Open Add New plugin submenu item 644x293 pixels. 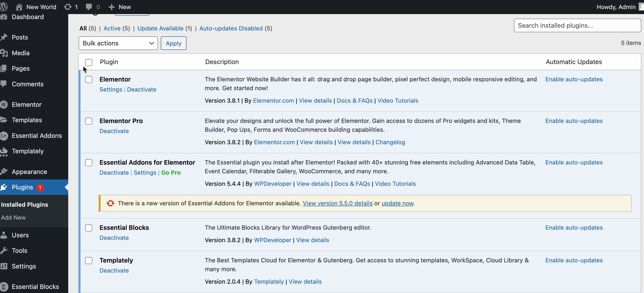tap(13, 218)
